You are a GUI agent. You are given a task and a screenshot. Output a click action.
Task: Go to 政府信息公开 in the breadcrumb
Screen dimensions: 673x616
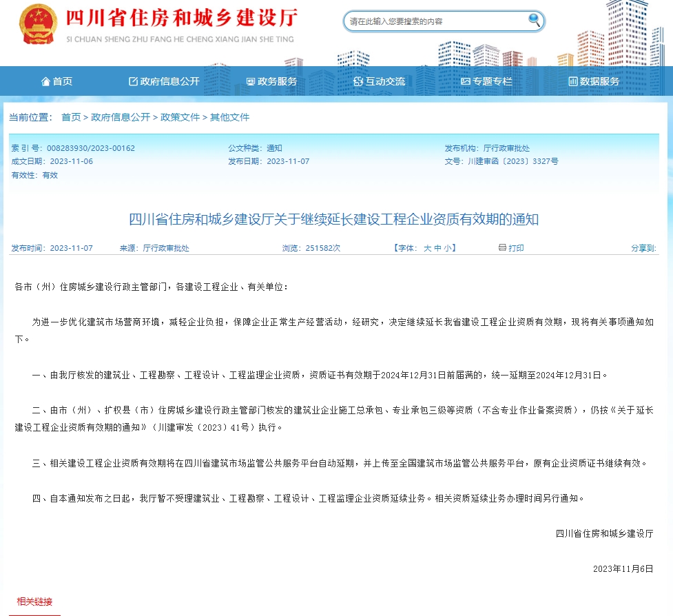coord(121,117)
